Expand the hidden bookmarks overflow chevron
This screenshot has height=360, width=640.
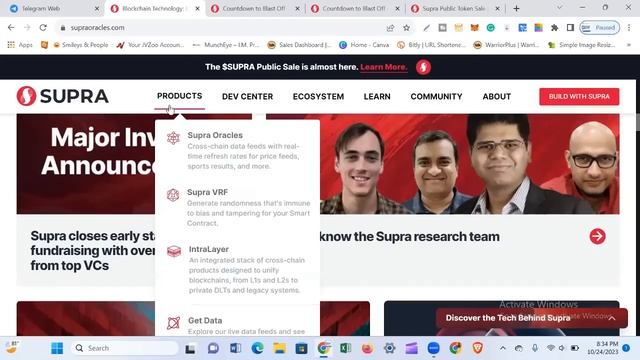click(629, 45)
